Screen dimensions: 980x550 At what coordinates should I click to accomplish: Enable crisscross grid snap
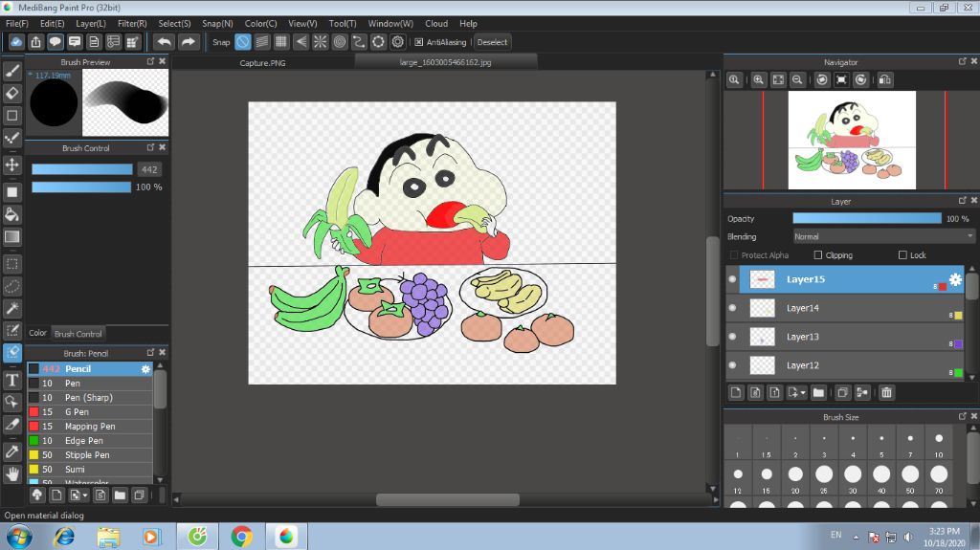(x=281, y=42)
